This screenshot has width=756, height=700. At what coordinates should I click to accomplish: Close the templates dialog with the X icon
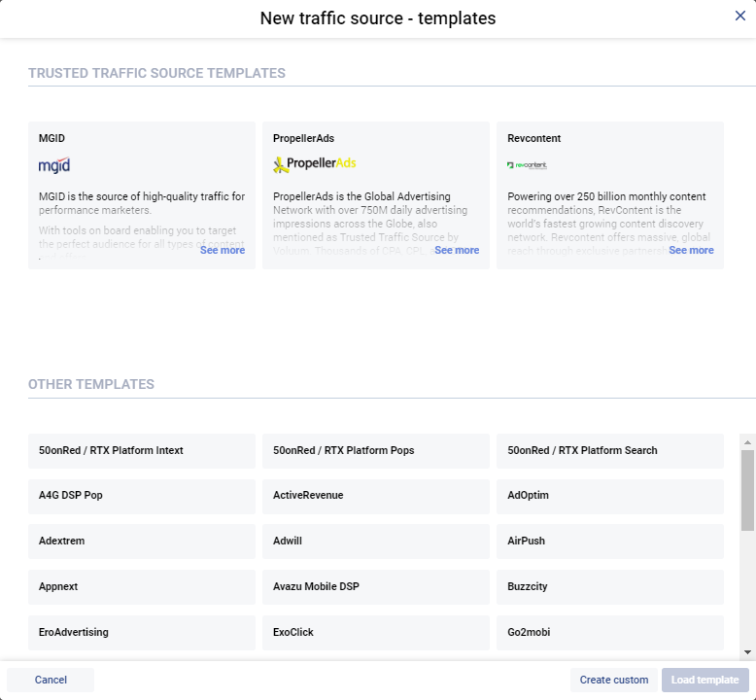click(x=740, y=16)
